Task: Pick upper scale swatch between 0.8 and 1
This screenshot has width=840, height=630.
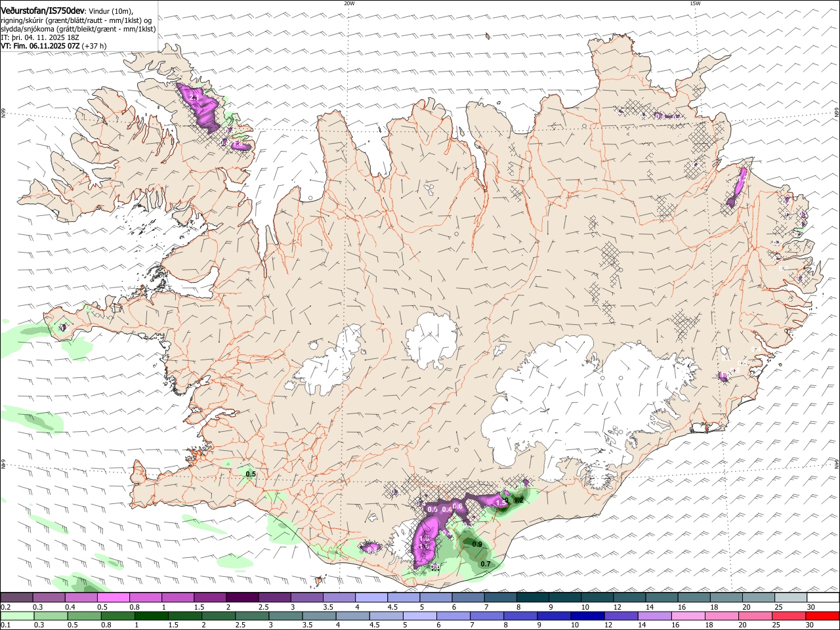Action: click(x=145, y=597)
